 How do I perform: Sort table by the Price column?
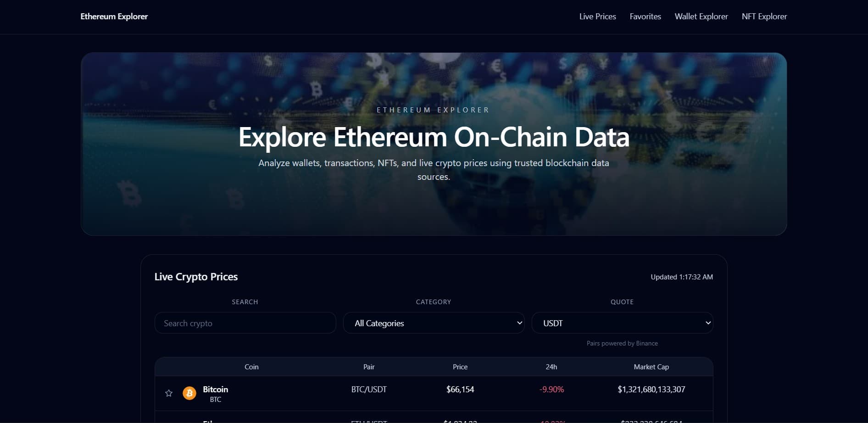(x=460, y=367)
